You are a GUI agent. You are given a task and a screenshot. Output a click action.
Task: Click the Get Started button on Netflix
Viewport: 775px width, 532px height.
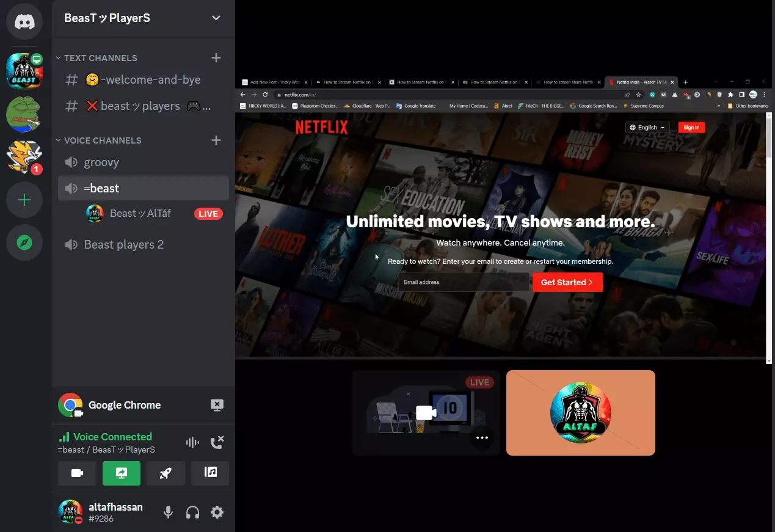(567, 282)
